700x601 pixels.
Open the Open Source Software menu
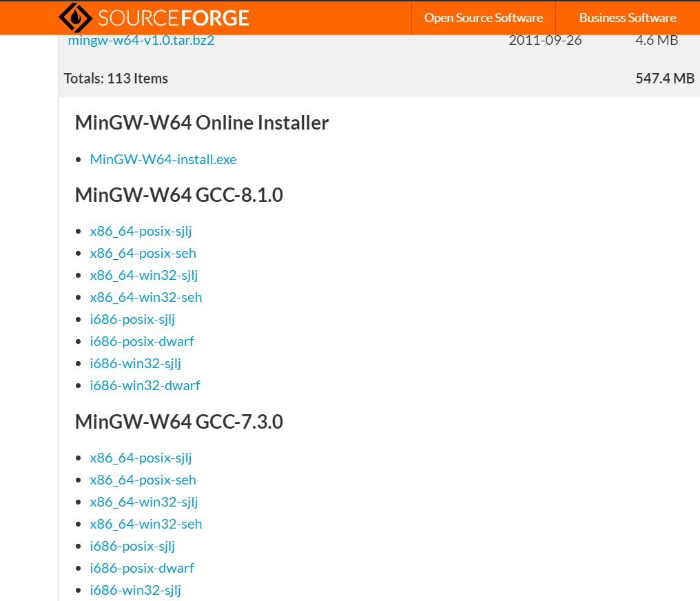click(x=484, y=18)
